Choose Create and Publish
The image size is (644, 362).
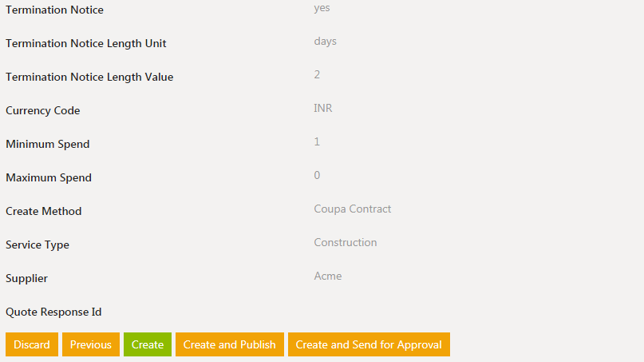tap(230, 344)
